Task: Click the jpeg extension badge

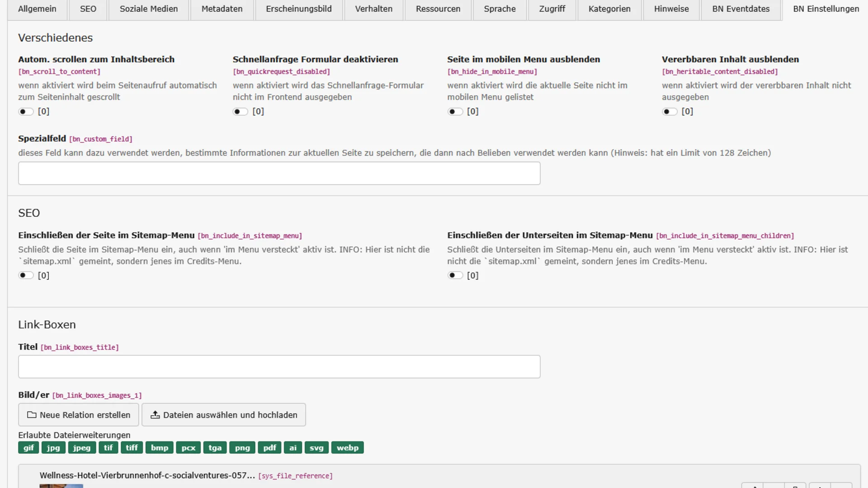Action: pyautogui.click(x=82, y=448)
